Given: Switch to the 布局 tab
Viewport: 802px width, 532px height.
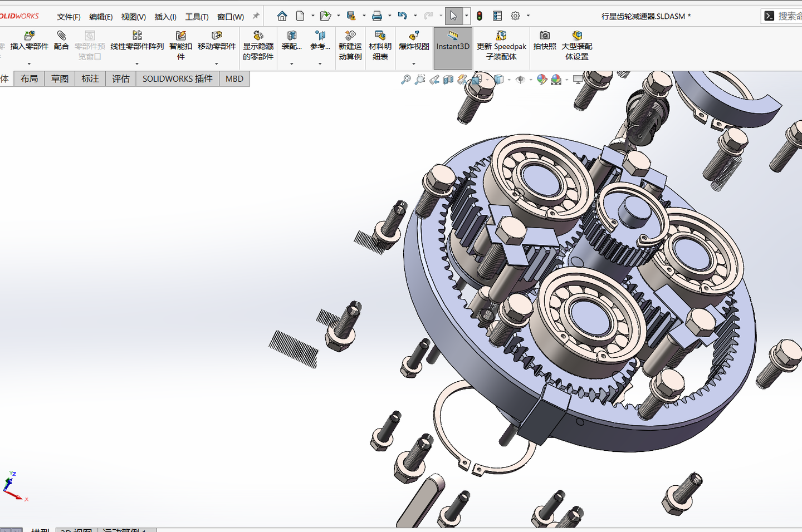Looking at the screenshot, I should [x=30, y=78].
